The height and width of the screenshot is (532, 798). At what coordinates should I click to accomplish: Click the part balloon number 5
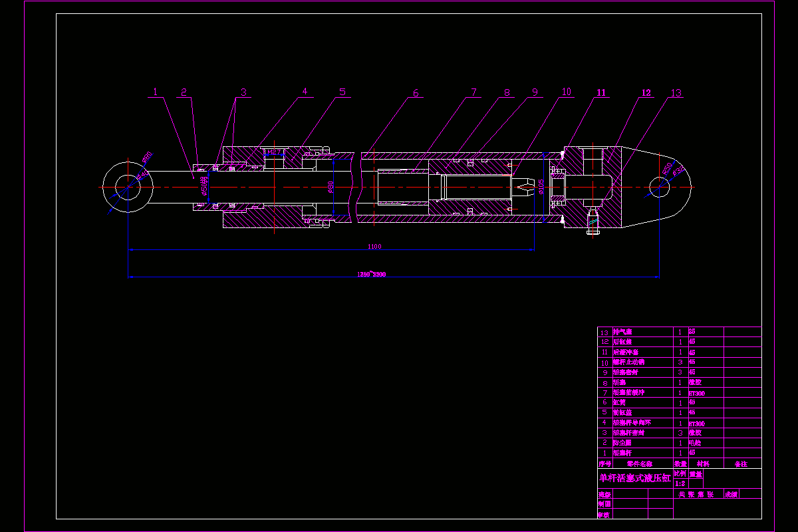point(343,92)
